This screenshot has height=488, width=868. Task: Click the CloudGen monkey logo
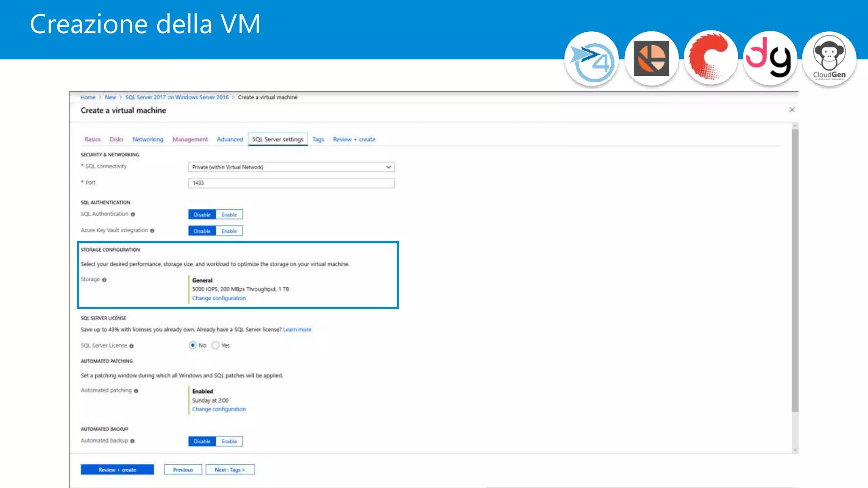coord(829,58)
